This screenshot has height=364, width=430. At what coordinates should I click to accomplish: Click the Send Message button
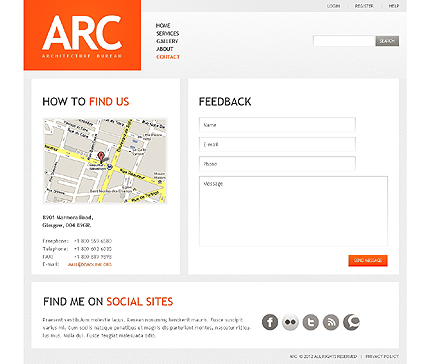368,261
